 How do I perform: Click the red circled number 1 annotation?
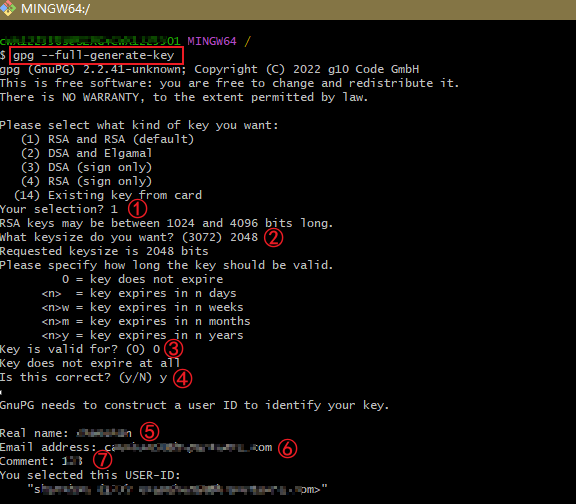137,209
